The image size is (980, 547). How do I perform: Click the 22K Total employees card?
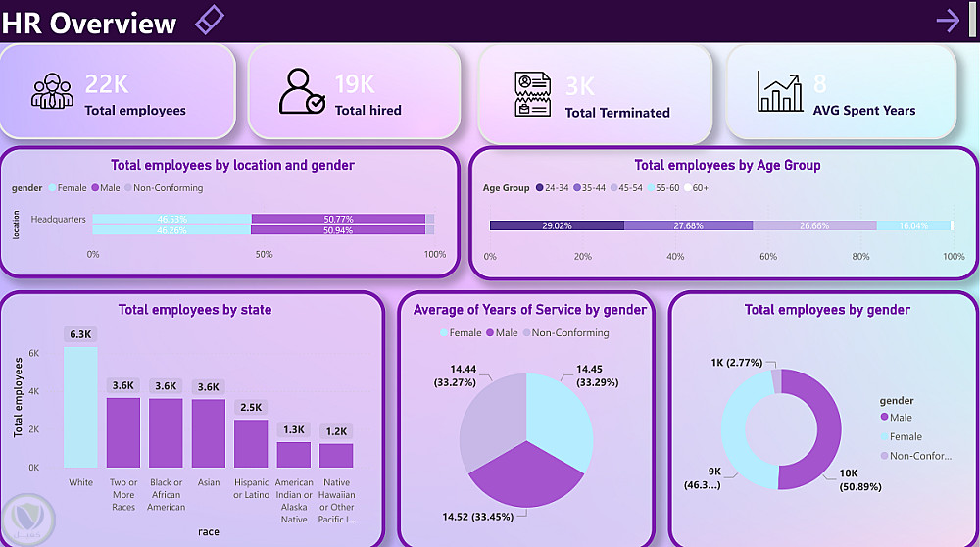click(x=118, y=91)
